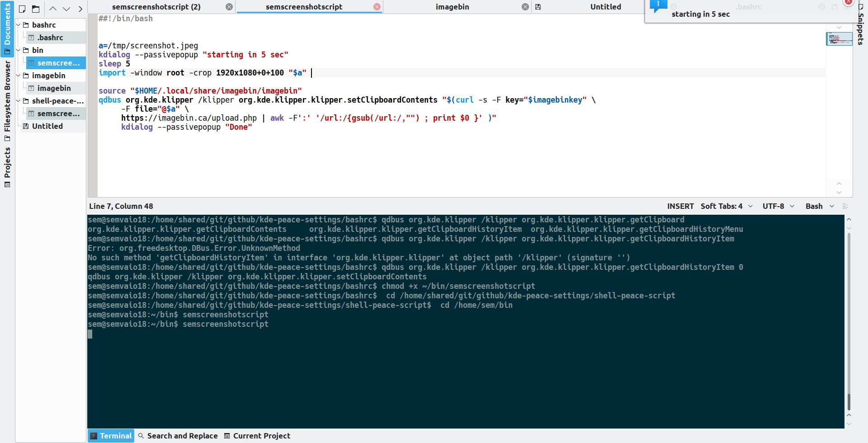868x443 pixels.
Task: Click the save icon on the Untitled tab
Action: (x=538, y=7)
